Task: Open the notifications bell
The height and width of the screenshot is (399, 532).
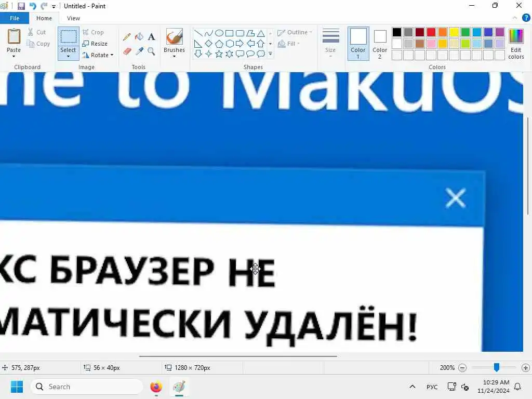Action: tap(518, 387)
